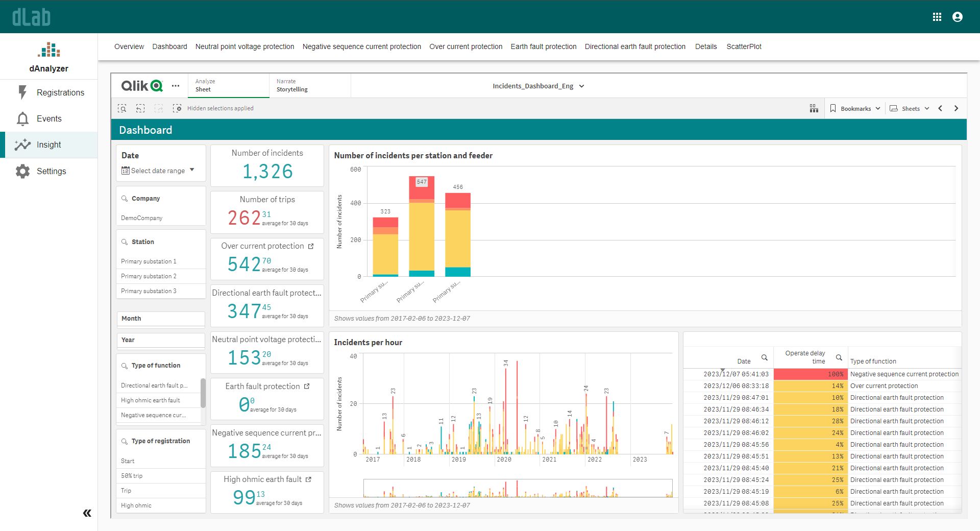
Task: Collapse the sidebar with the double-chevron
Action: [x=87, y=513]
